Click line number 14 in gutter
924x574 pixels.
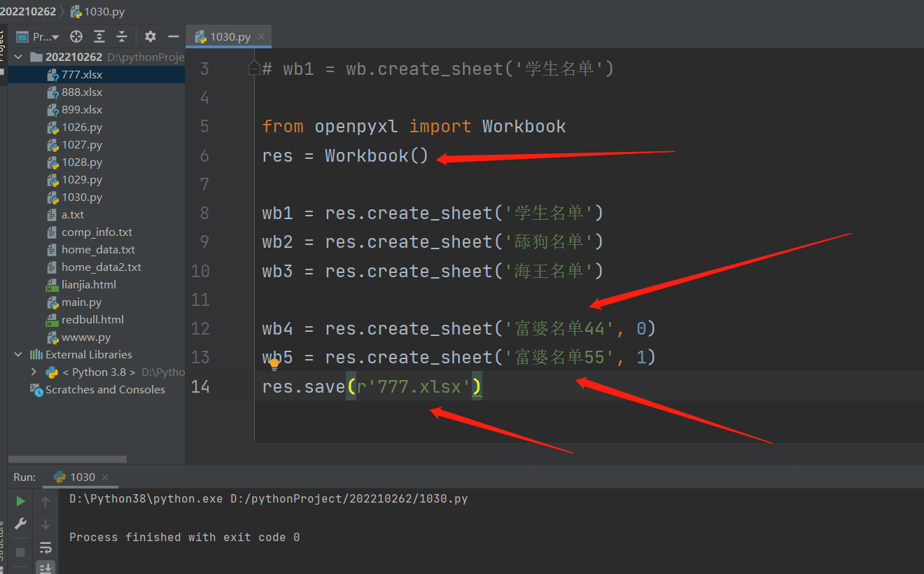tap(200, 386)
